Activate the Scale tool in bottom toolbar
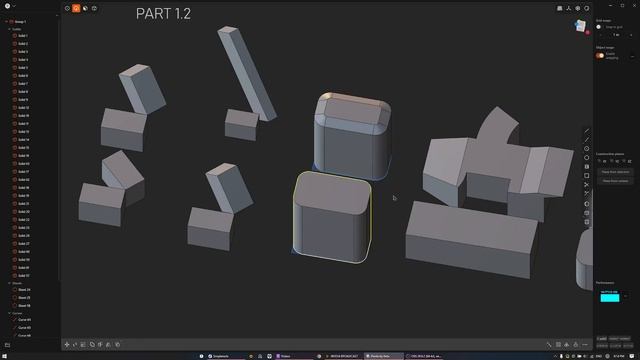The image size is (640, 360). tap(83, 344)
